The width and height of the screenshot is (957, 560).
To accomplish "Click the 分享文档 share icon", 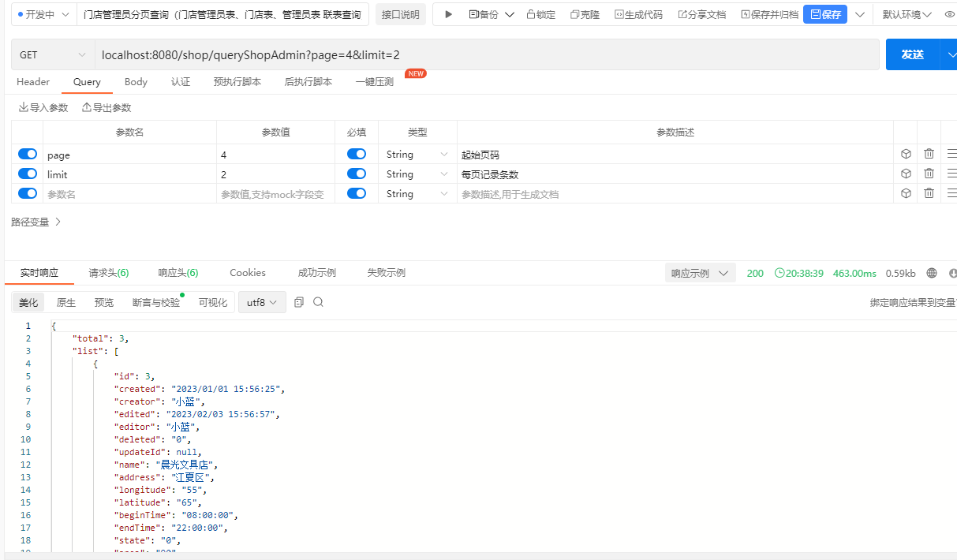I will point(701,13).
